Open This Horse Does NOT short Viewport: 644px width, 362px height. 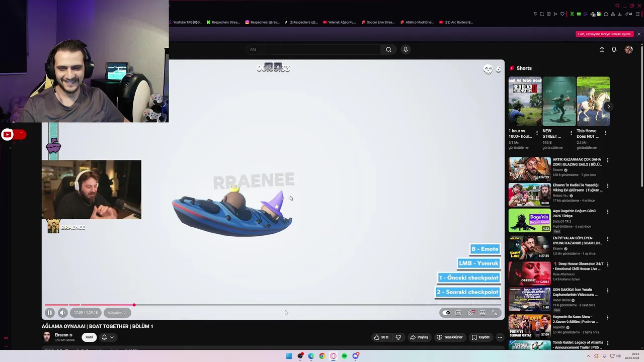pyautogui.click(x=593, y=101)
